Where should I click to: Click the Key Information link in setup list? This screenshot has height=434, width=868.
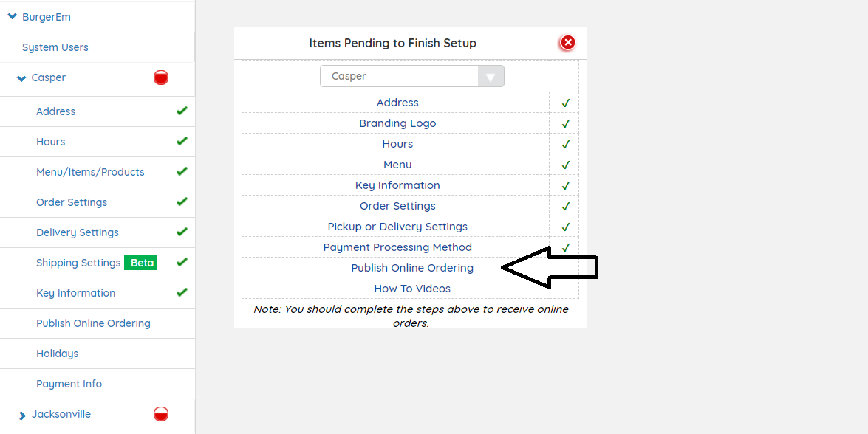(397, 185)
